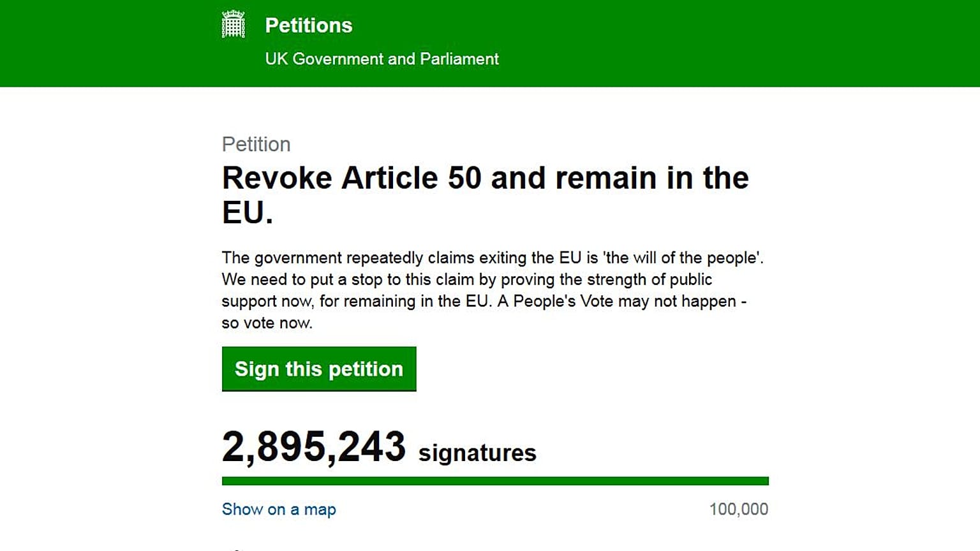
Task: Click the sentence starting The government repeatedly claims
Action: (493, 258)
